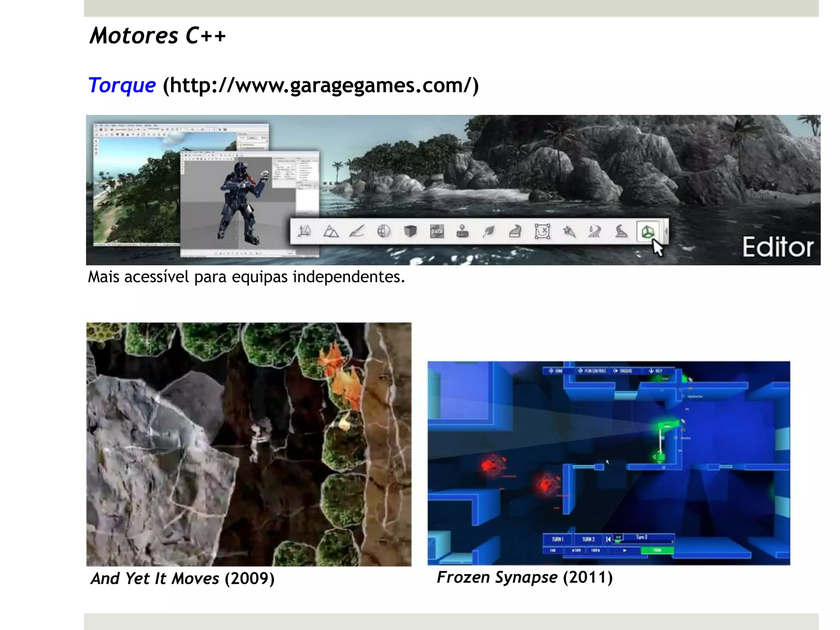The image size is (840, 630).
Task: Click the right red enemy unit
Action: (x=547, y=486)
